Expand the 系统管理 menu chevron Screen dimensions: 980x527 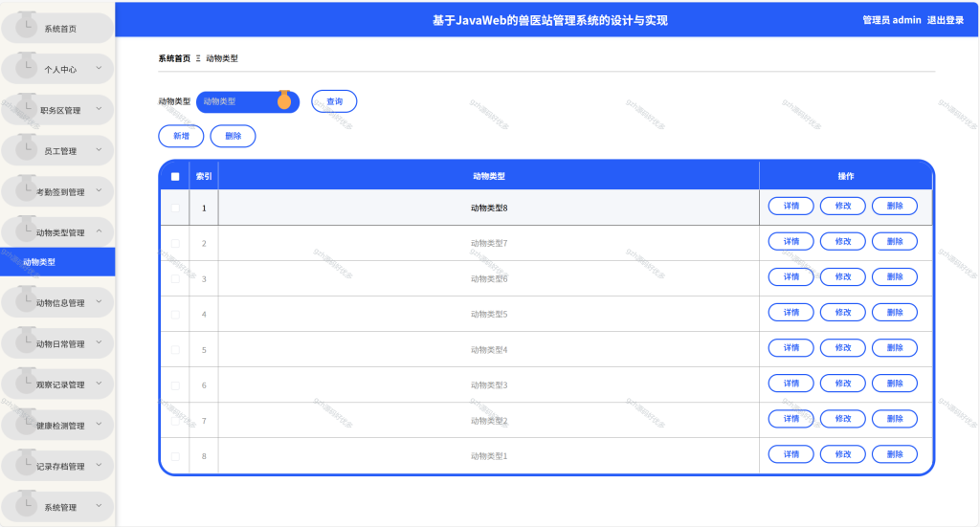coord(99,506)
